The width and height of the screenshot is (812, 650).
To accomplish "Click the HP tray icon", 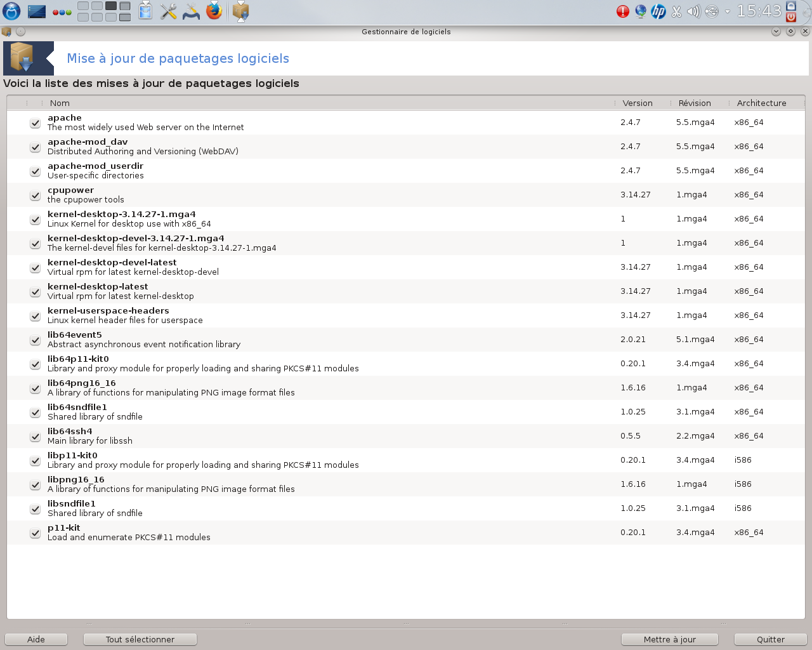I will point(658,11).
